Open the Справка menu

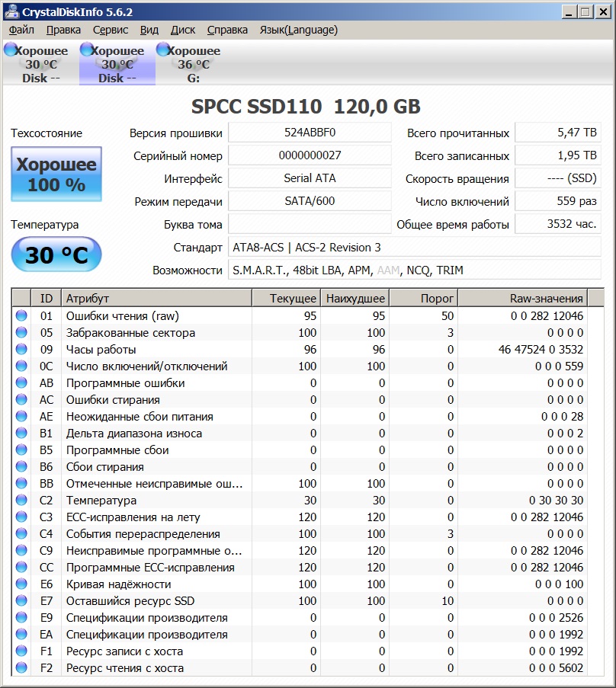[x=227, y=30]
